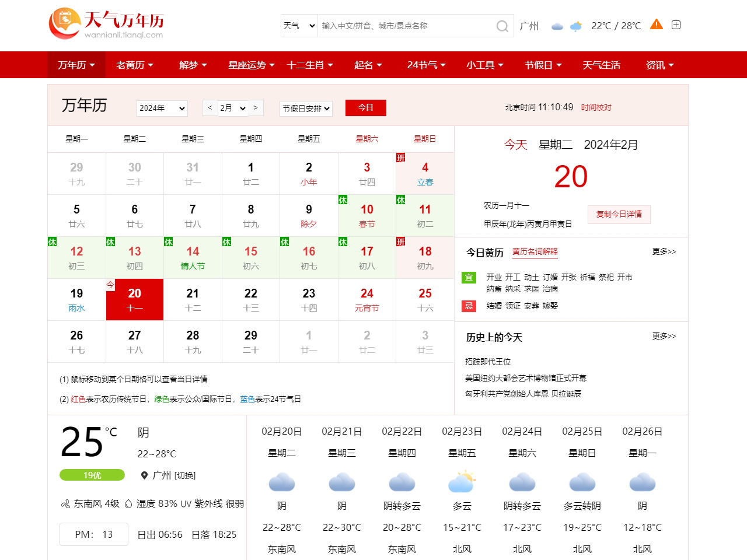Screen dimensions: 747x560
Task: Click the red 忌 badge icon
Action: click(x=469, y=306)
